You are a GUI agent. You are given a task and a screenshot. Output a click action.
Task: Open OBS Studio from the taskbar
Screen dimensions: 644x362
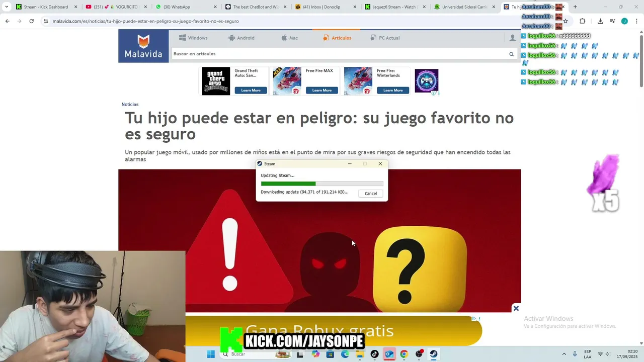point(419,354)
